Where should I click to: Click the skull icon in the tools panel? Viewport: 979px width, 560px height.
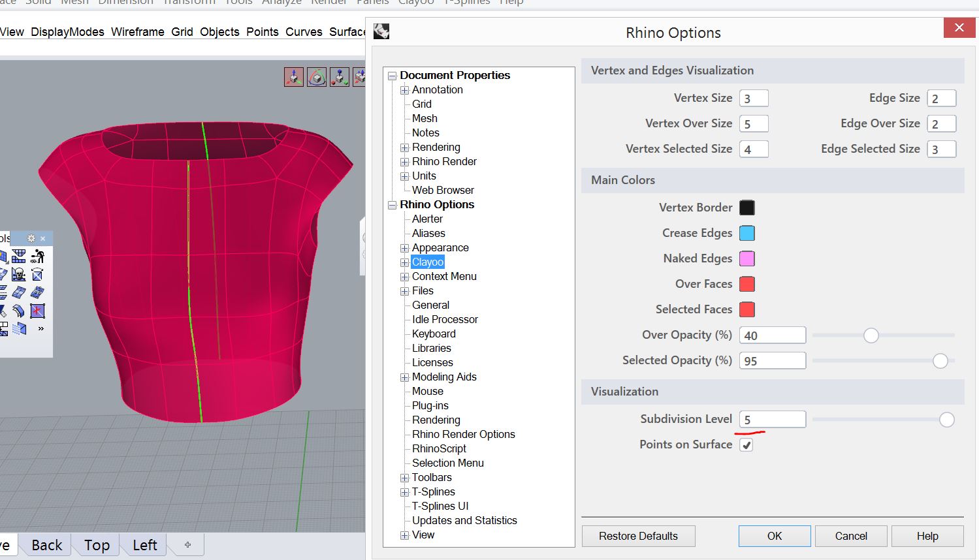point(19,274)
